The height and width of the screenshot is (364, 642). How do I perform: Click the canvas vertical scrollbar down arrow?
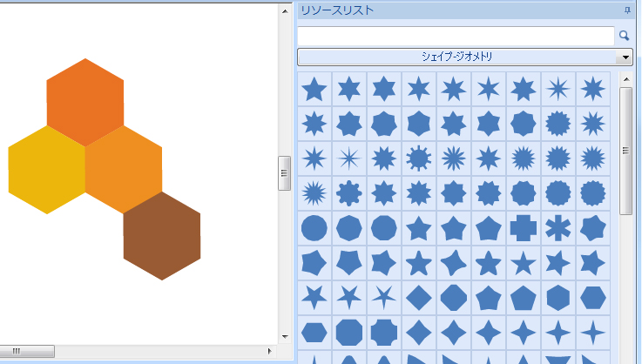[x=285, y=336]
